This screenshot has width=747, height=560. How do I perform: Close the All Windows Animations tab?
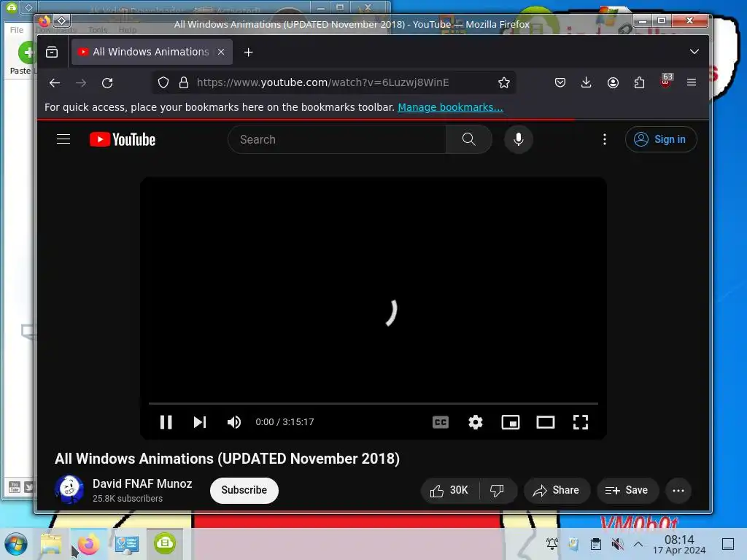[221, 52]
